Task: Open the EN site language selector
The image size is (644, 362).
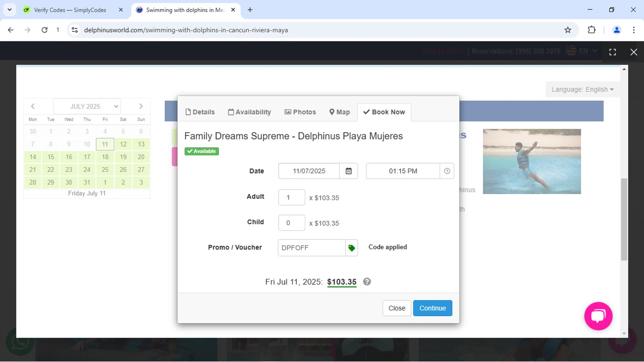Action: tap(582, 51)
